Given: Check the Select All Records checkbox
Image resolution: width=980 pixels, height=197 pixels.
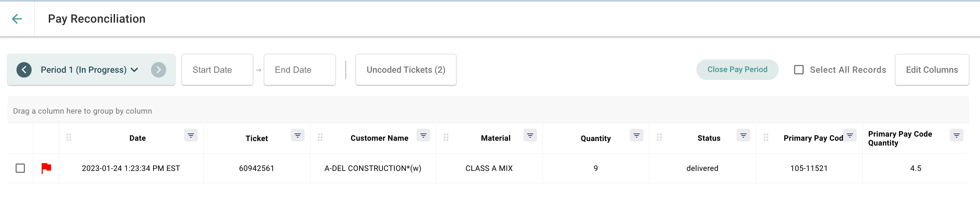Looking at the screenshot, I should [x=799, y=70].
